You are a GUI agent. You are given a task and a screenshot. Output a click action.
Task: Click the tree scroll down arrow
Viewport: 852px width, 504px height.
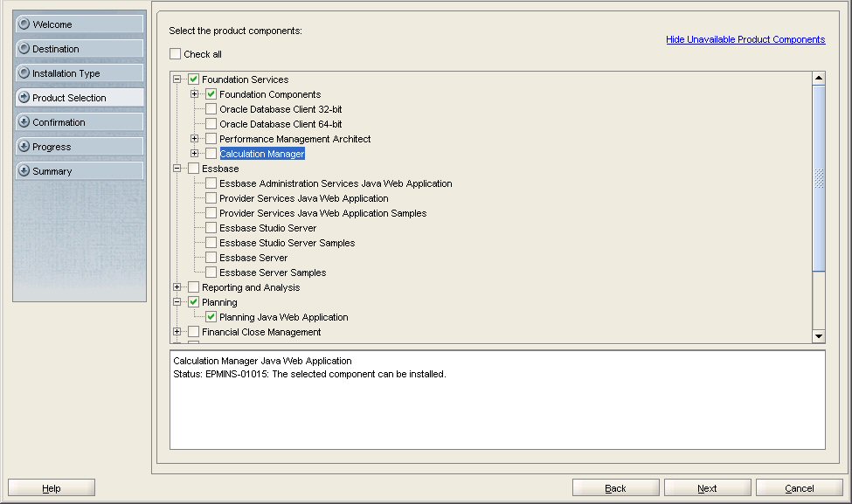[819, 336]
